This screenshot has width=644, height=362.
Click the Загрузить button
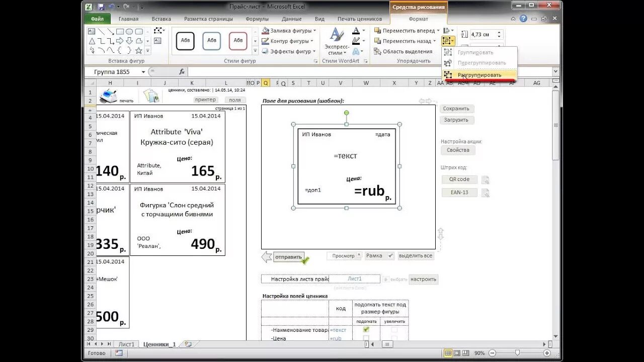coord(457,120)
